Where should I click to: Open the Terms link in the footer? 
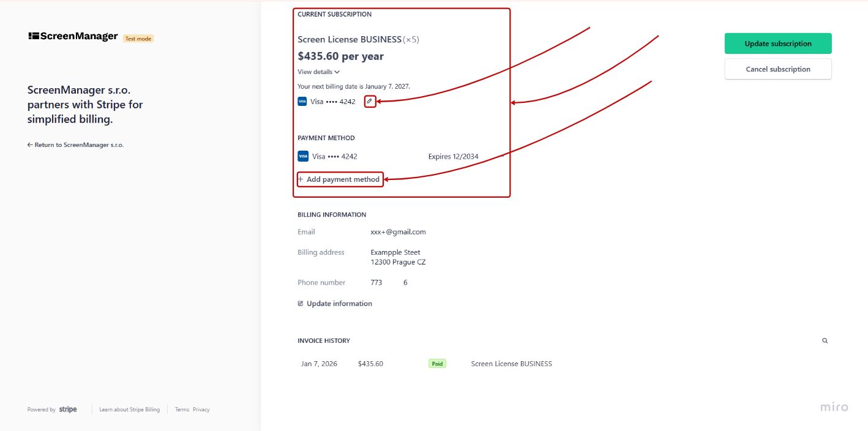[182, 410]
